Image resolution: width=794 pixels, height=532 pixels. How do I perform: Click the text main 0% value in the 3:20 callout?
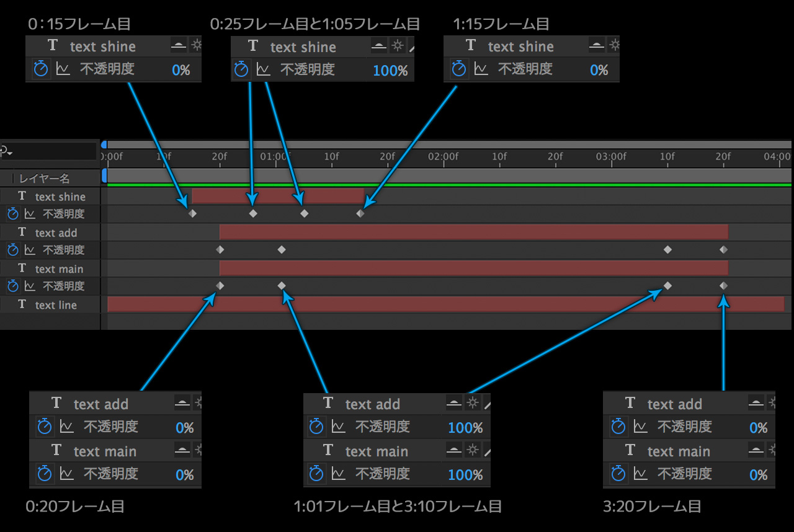point(758,475)
